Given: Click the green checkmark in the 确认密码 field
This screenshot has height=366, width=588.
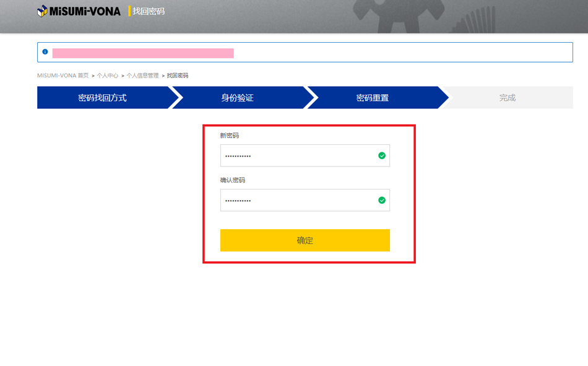Looking at the screenshot, I should (x=382, y=200).
